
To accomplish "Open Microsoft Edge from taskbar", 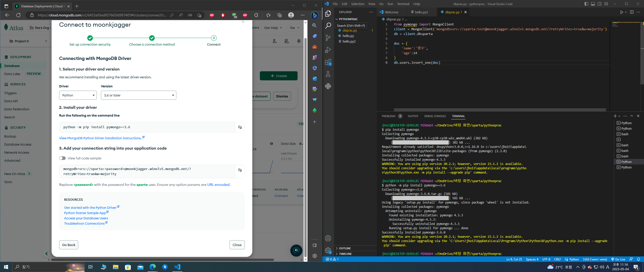I will (153, 267).
